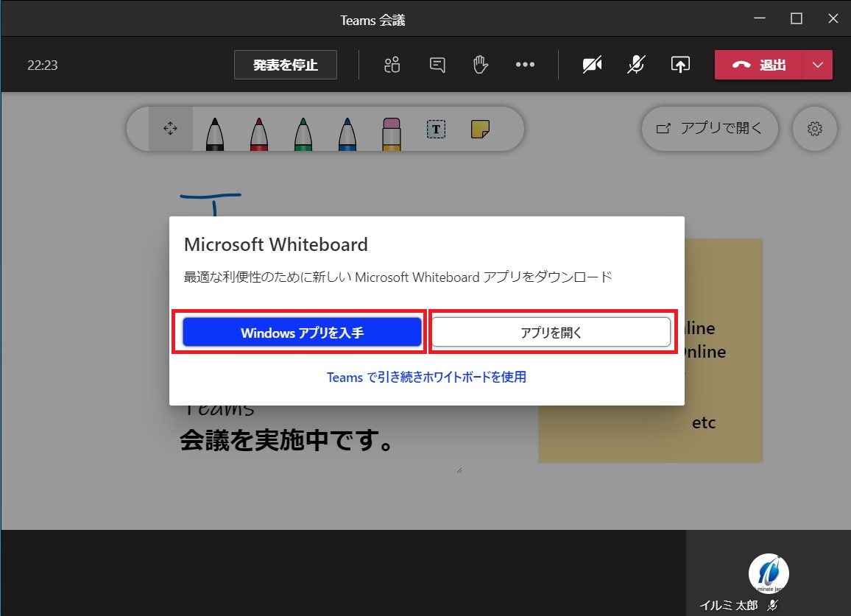Click the イルミ 太郎 participant avatar

click(769, 573)
